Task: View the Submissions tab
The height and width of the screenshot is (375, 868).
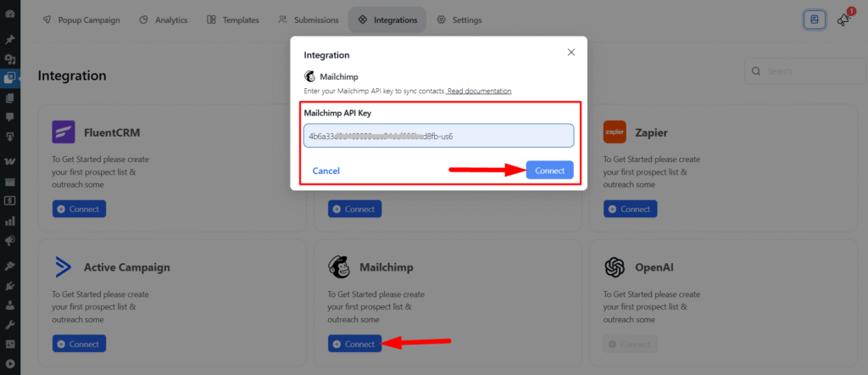Action: tap(309, 20)
